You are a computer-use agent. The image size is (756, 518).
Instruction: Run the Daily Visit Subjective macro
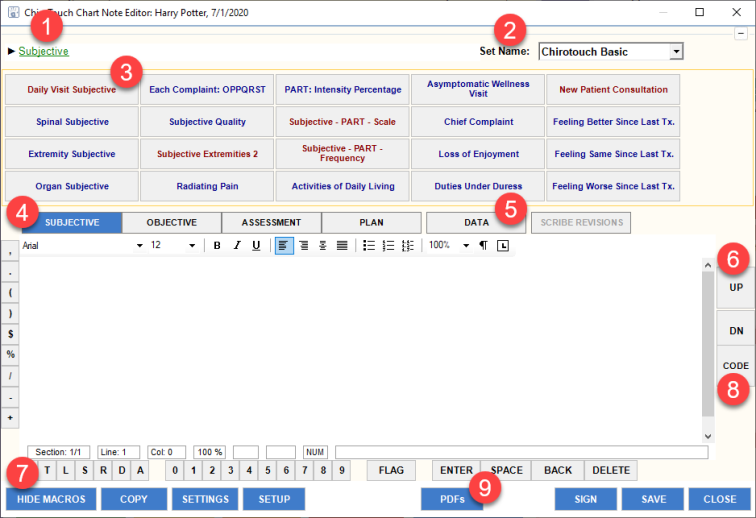71,90
